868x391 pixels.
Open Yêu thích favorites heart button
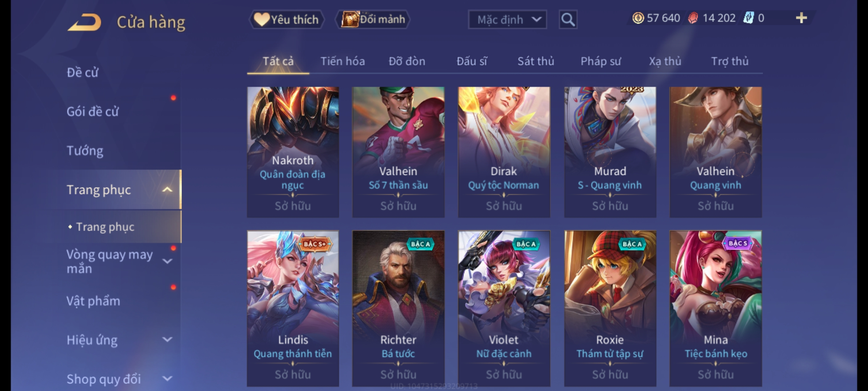tap(286, 20)
